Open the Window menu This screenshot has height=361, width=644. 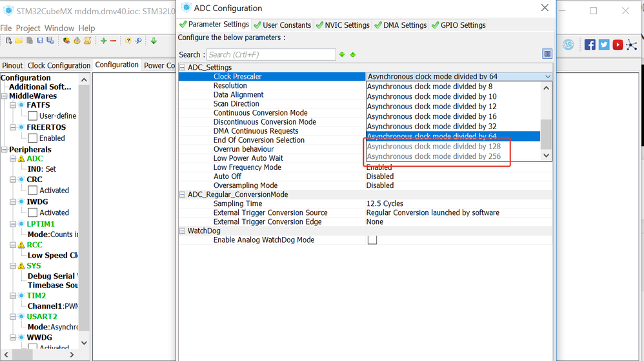(59, 28)
